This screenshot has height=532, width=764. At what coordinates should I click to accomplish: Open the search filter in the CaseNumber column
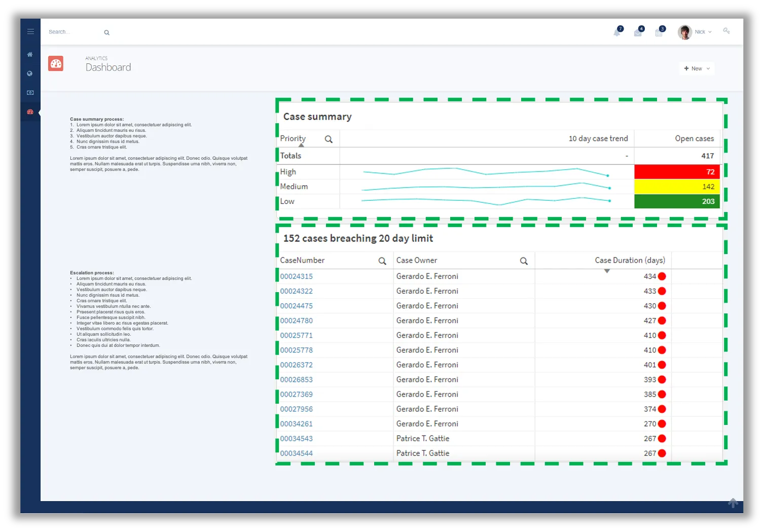[383, 260]
